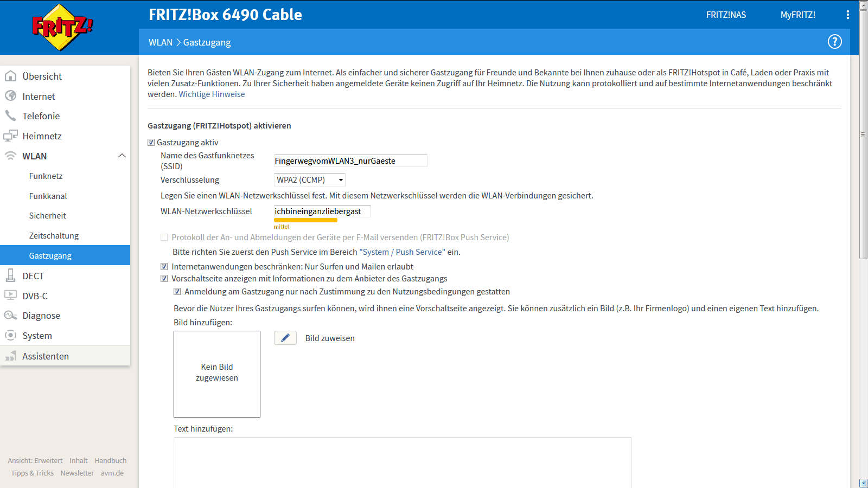Select Funknetz submenu item
868x488 pixels.
[x=65, y=176]
